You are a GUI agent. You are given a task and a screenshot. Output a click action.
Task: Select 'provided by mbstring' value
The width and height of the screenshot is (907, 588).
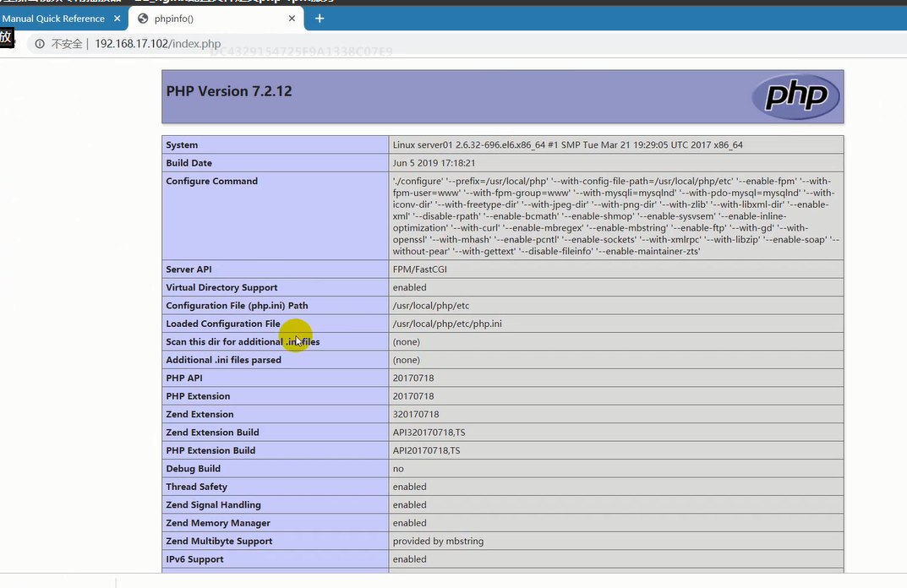(438, 542)
